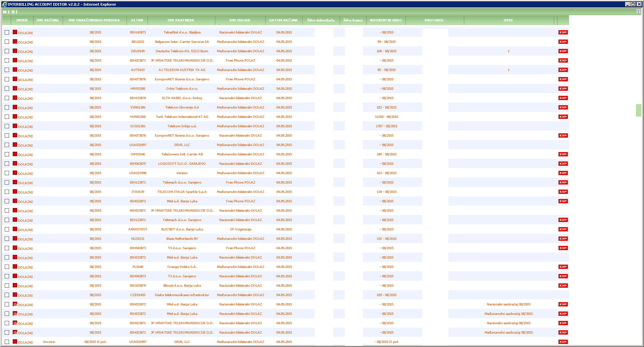Click EXP button in the LOGOSOFT row

563,164
